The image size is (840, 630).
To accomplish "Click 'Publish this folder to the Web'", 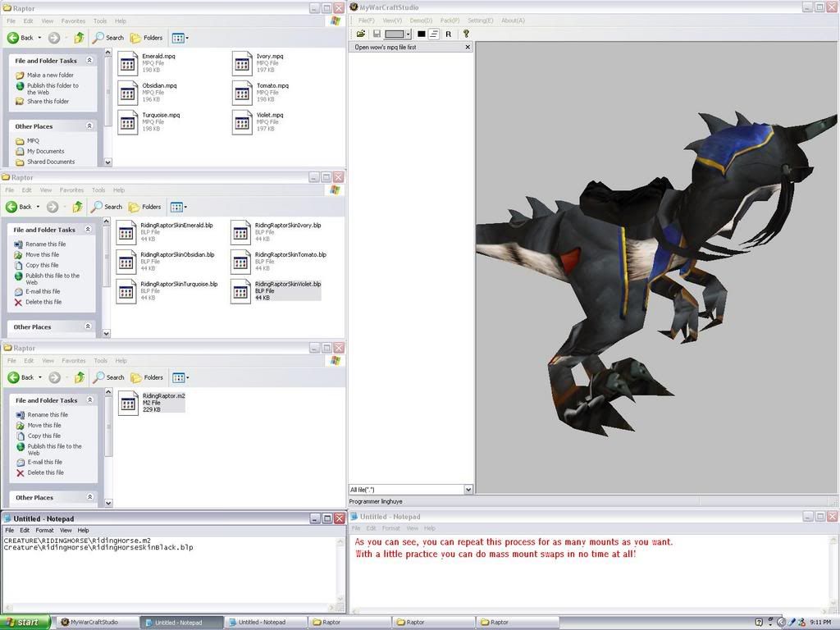I will (x=52, y=89).
